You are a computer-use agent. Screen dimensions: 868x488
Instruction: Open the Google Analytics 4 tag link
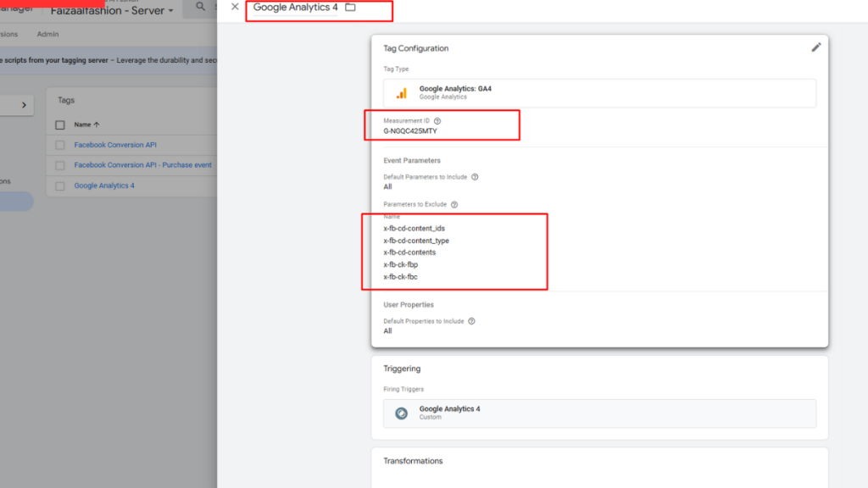point(104,186)
